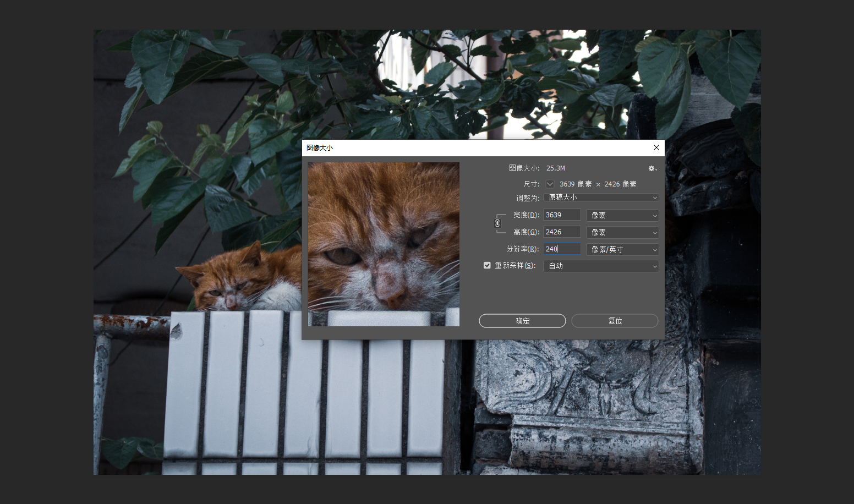
Task: Click the 复位 button
Action: (x=615, y=321)
